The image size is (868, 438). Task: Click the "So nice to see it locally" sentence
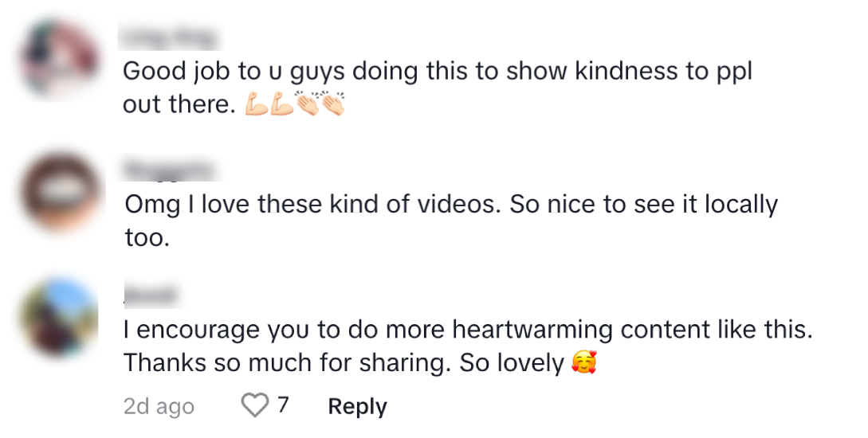(643, 205)
